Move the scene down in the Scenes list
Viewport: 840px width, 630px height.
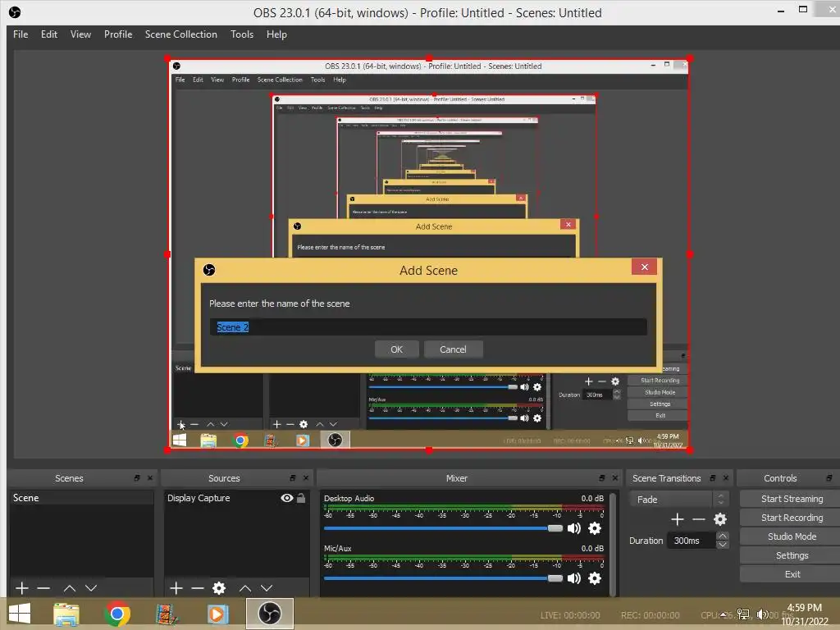(x=91, y=588)
